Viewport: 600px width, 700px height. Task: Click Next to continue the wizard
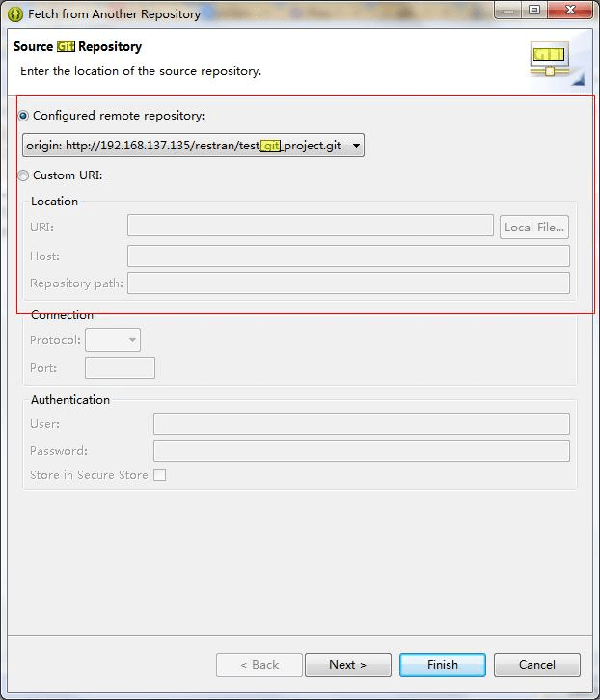347,664
